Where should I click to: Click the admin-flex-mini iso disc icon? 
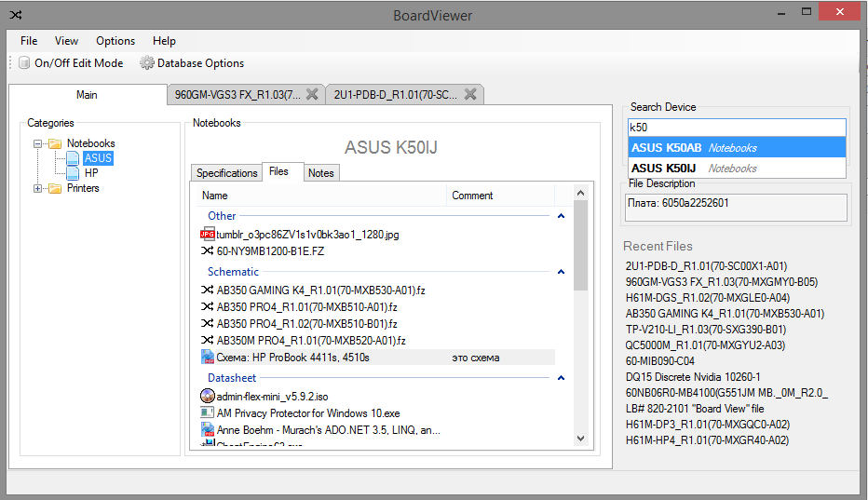click(208, 396)
